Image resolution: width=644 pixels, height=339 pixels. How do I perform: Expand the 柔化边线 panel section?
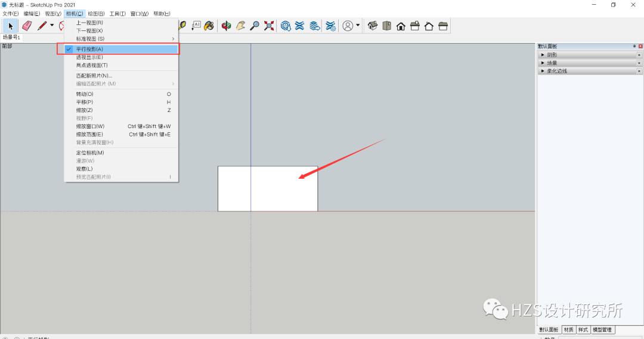coord(543,71)
